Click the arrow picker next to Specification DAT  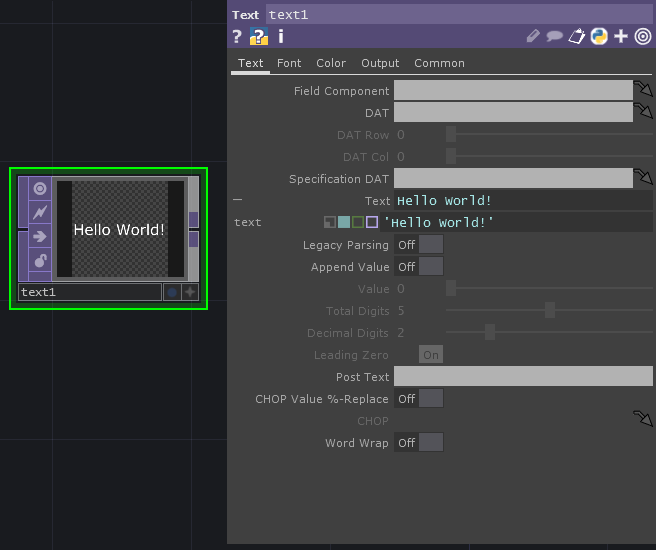(x=643, y=177)
